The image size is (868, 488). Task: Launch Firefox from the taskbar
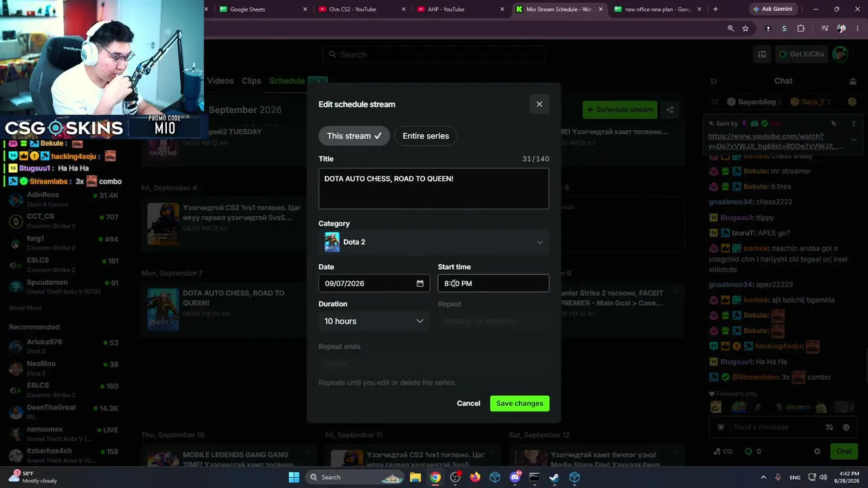coord(475,477)
